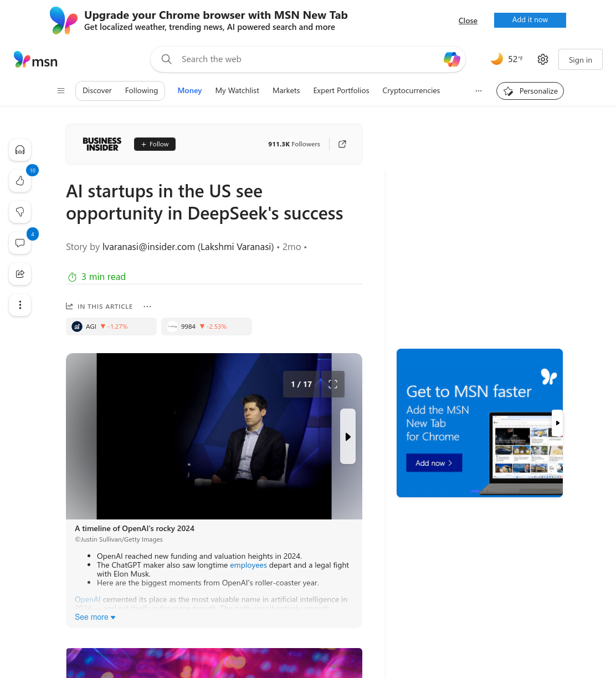Listen to article with headphones icon
Screen dimensions: 616x678
point(20,150)
